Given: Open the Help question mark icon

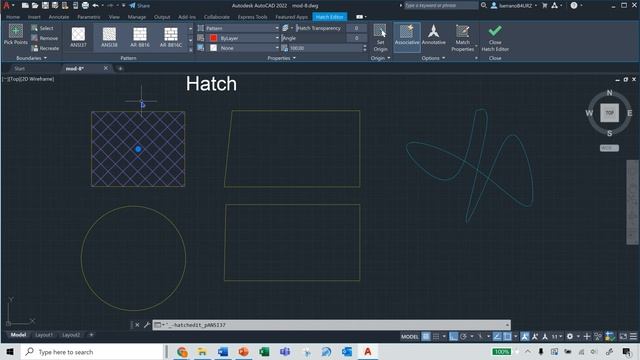Looking at the screenshot, I should point(574,5).
